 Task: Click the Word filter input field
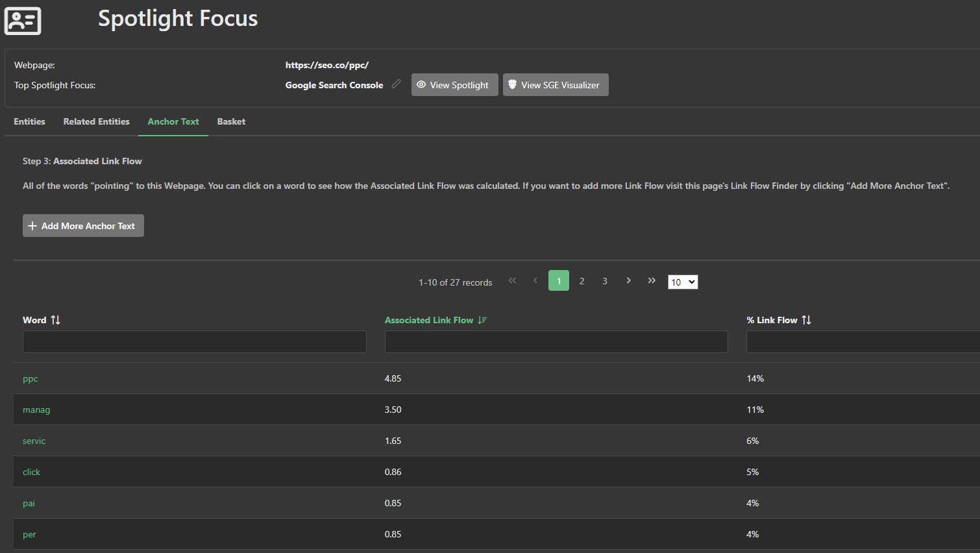pyautogui.click(x=194, y=341)
